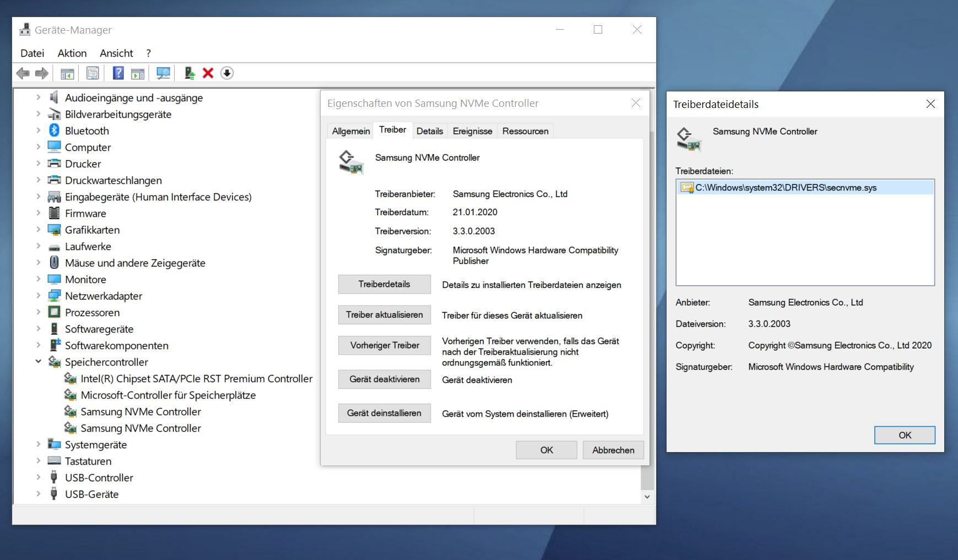Click the Audioeingänge und -ausgänge speaker icon
This screenshot has width=958, height=560.
coord(54,97)
